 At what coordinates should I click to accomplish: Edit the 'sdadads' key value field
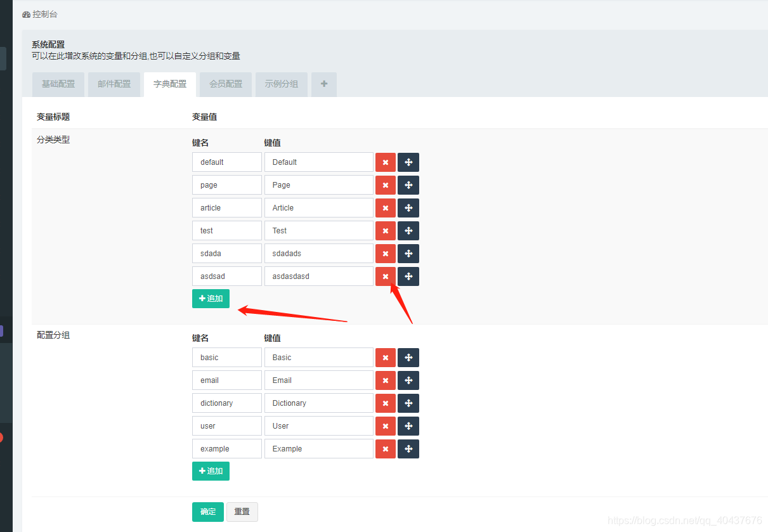click(x=319, y=254)
